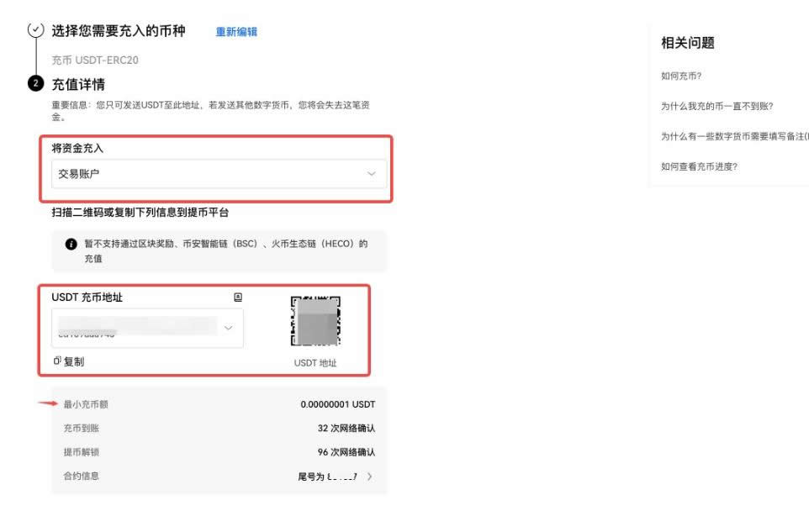Viewport: 809px width, 532px height.
Task: Click the USDT address QR code
Action: click(315, 323)
